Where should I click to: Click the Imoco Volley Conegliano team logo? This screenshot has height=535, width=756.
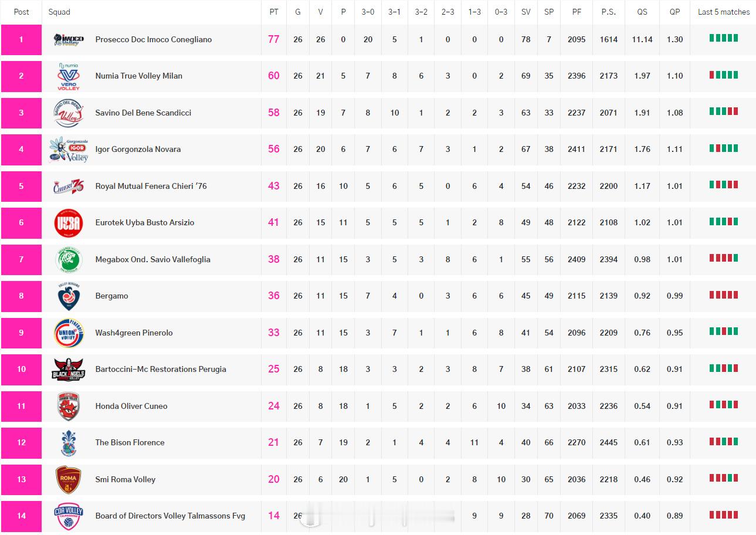pos(69,39)
